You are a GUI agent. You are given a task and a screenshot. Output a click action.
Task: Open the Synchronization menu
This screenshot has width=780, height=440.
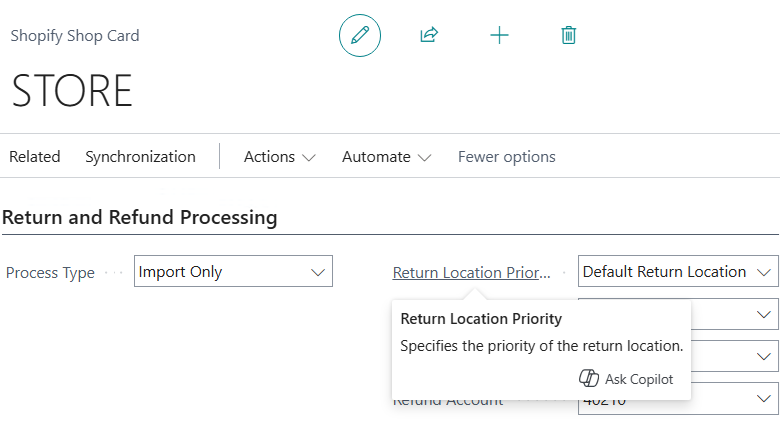140,157
